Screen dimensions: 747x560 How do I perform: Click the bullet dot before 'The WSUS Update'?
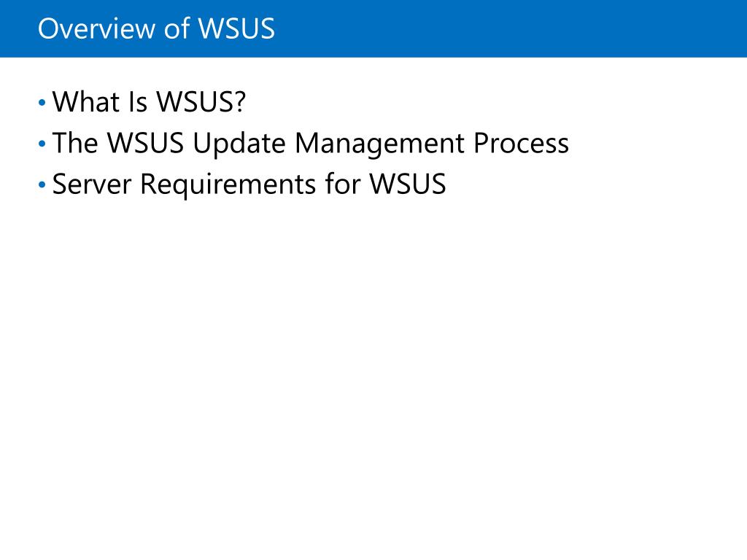pos(42,144)
